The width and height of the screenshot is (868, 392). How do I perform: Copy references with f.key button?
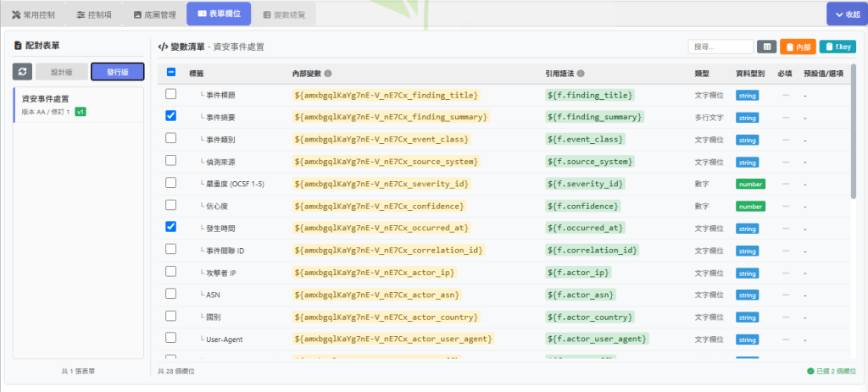tap(837, 47)
